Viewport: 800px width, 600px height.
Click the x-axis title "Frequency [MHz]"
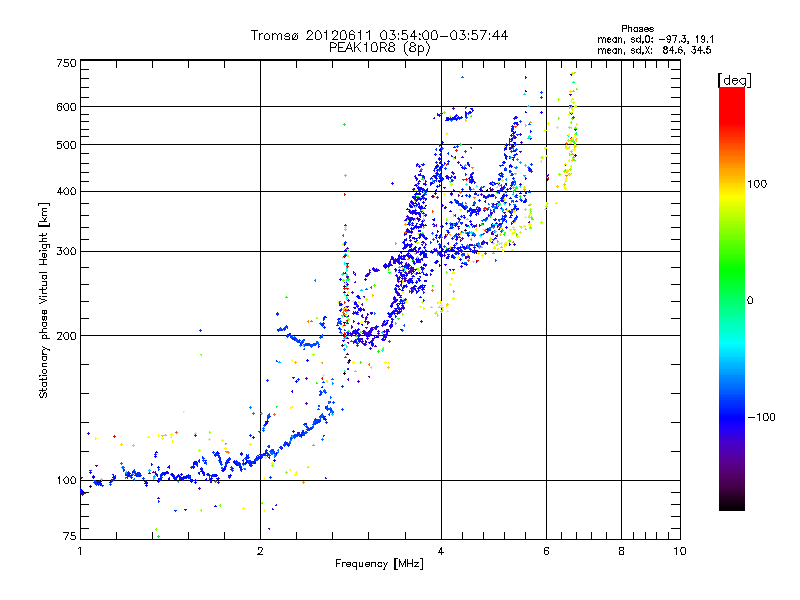379,564
